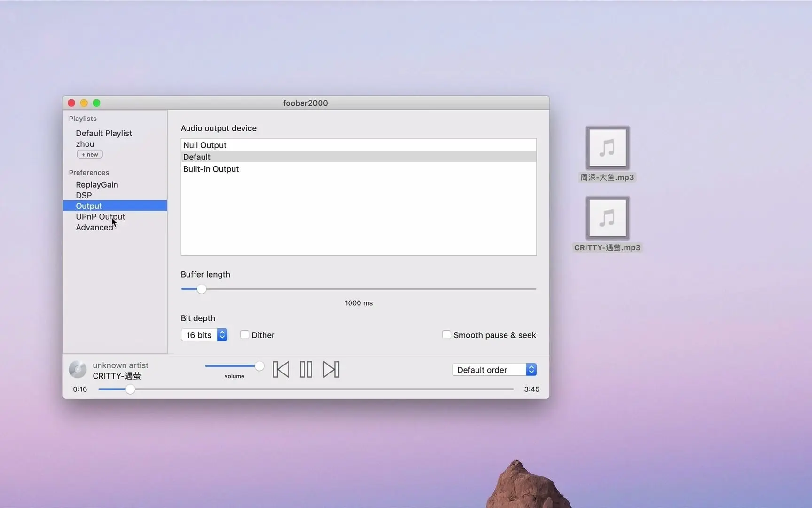The image size is (812, 508).
Task: Open the 16 bits depth dropdown
Action: click(204, 335)
